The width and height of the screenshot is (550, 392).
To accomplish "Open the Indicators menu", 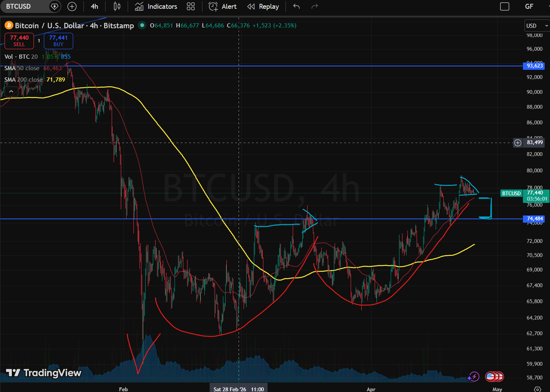I will point(156,6).
